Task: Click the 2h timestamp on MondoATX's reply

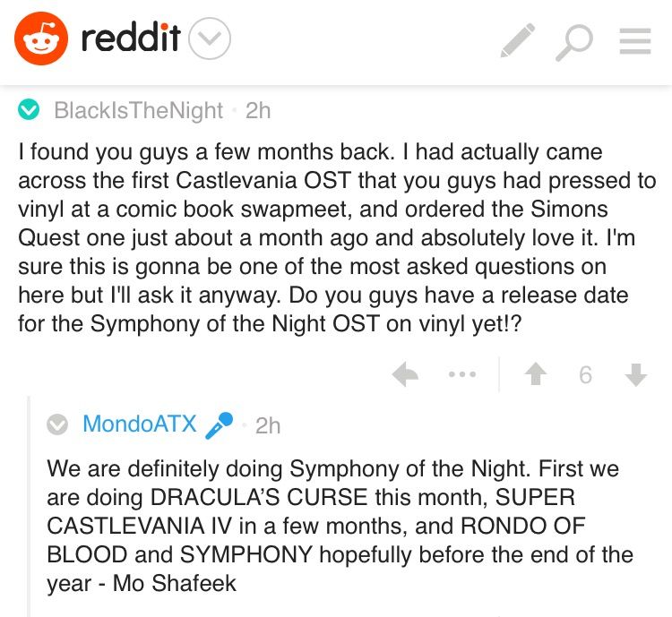Action: [x=267, y=425]
